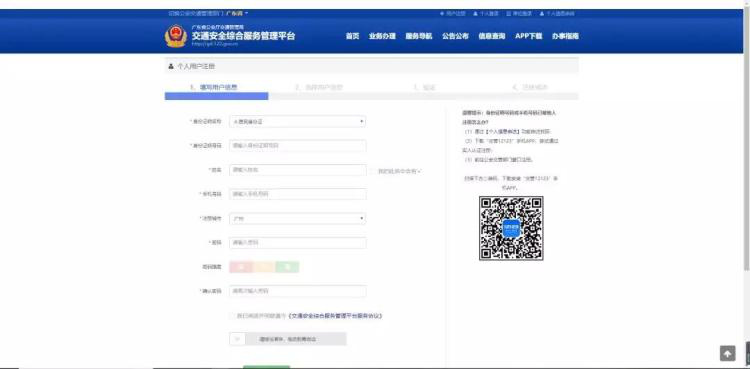Viewport: 750px width, 369px height.
Task: Go to 首页 in the navigation bar
Action: pos(353,36)
